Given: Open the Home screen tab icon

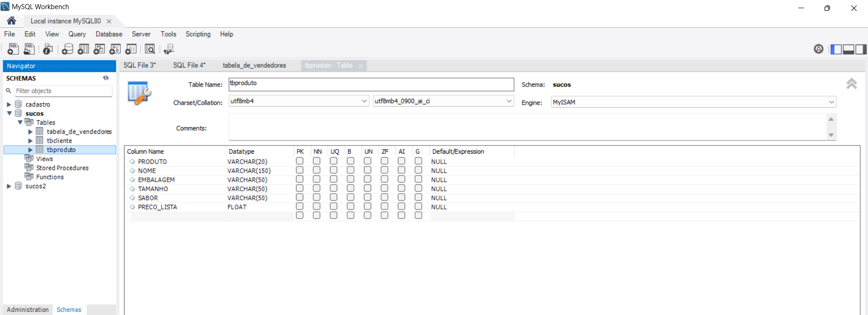Looking at the screenshot, I should [11, 20].
